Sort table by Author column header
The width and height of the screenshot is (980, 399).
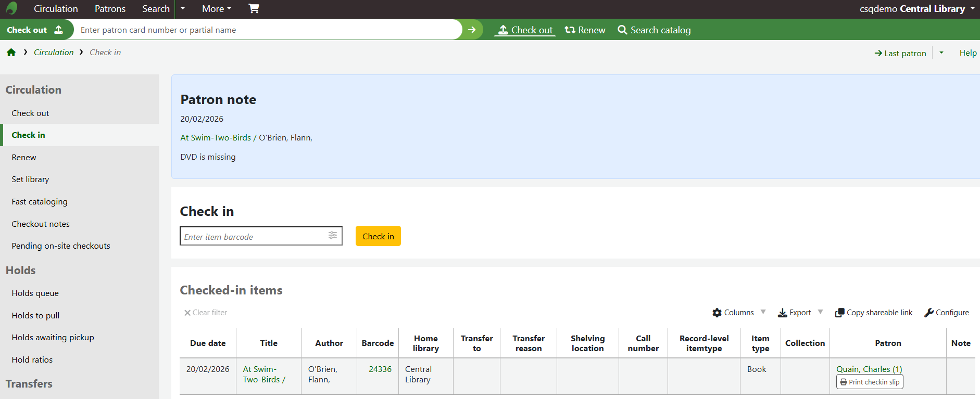tap(329, 343)
